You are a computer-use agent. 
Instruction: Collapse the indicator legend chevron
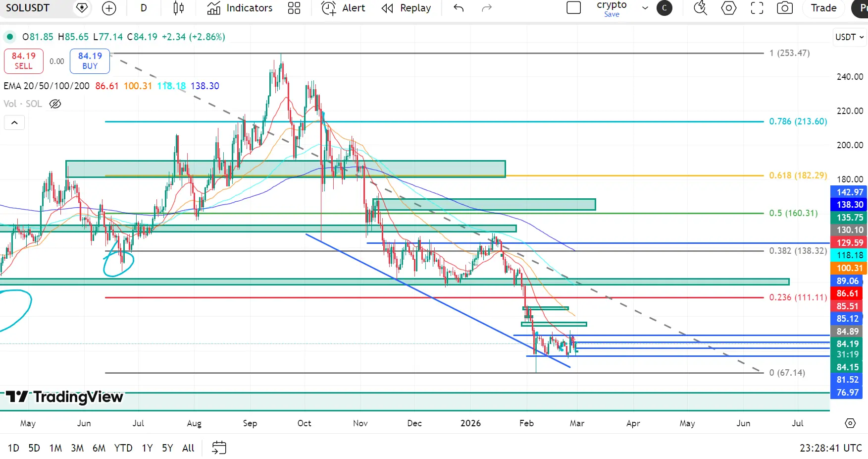coord(14,122)
